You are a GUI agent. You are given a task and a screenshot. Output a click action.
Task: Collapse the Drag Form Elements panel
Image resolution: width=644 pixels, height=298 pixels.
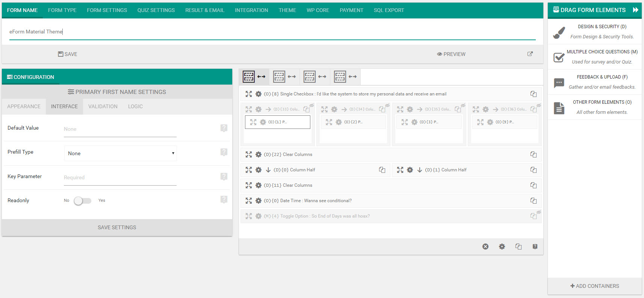pos(635,10)
